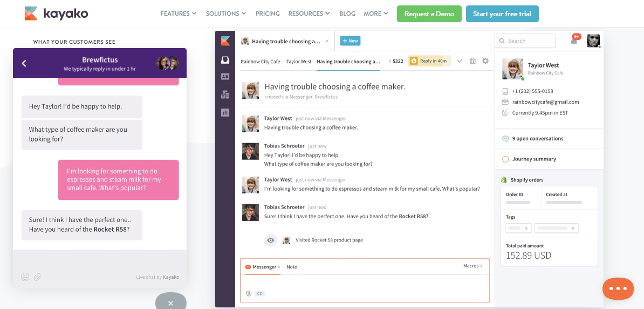644x309 pixels.
Task: Click the Search field
Action: point(525,41)
